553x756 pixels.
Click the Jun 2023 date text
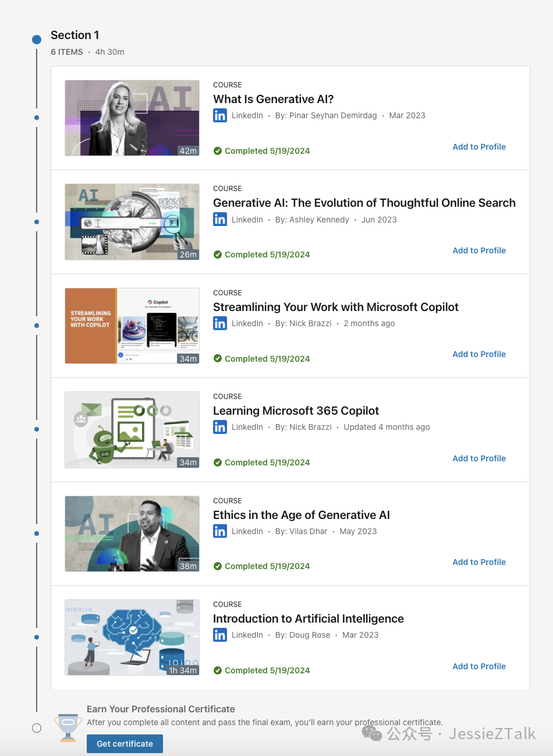click(x=379, y=220)
